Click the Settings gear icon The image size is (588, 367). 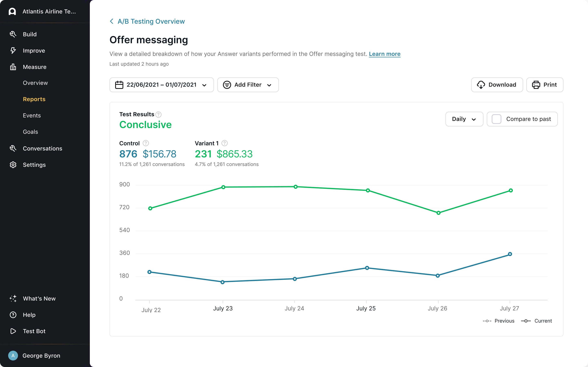coord(13,165)
